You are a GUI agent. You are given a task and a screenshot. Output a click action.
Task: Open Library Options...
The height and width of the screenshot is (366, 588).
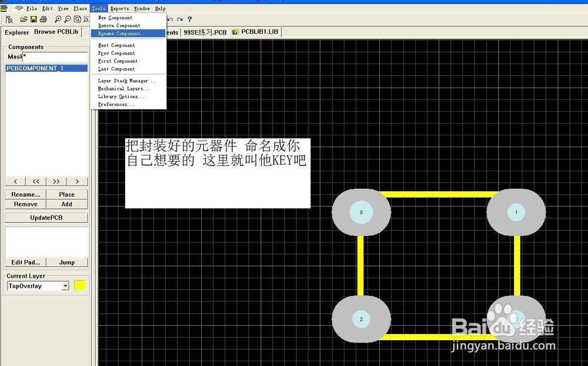pyautogui.click(x=128, y=96)
